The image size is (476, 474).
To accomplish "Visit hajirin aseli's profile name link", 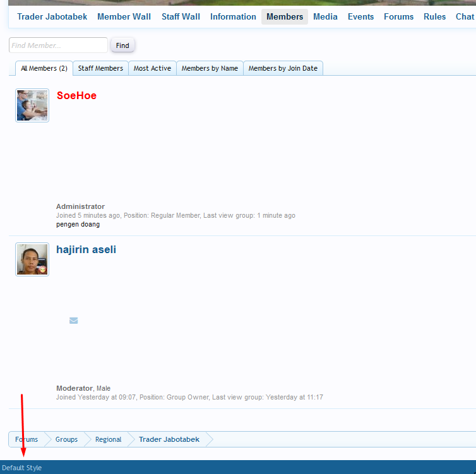I will 86,250.
